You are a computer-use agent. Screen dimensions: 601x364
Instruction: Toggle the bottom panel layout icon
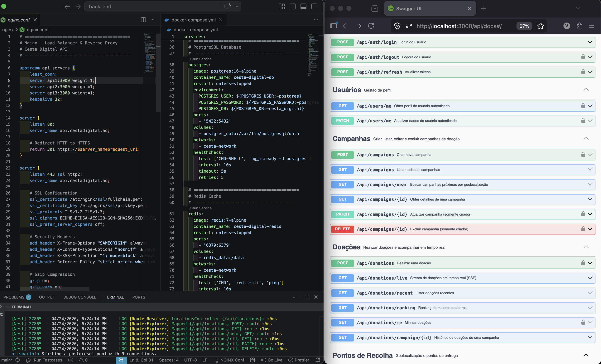pos(303,7)
